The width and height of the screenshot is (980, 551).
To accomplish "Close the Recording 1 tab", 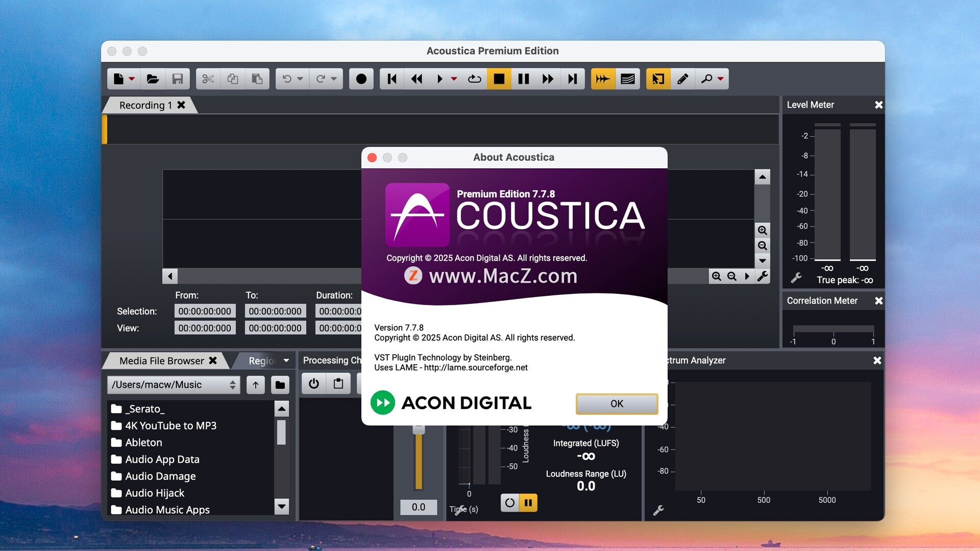I will click(x=181, y=105).
